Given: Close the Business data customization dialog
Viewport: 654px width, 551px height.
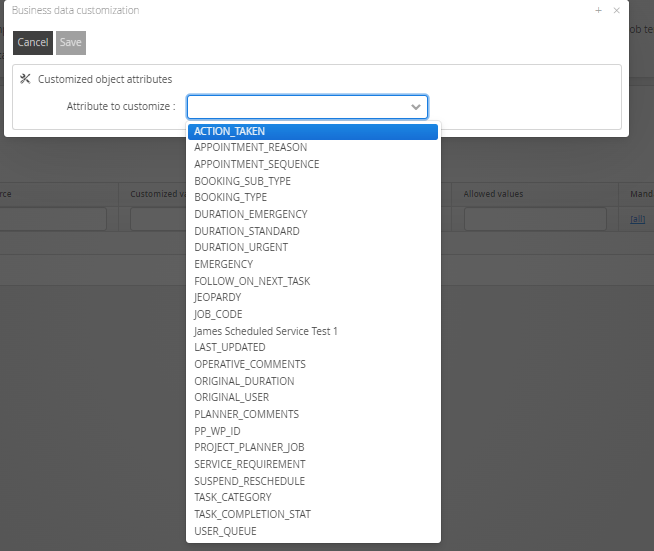Looking at the screenshot, I should [x=616, y=10].
